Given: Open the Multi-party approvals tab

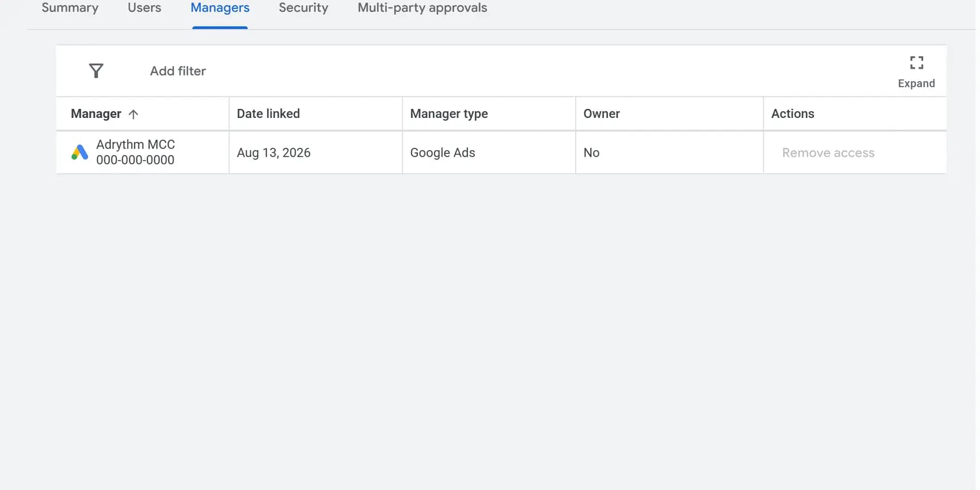Looking at the screenshot, I should (x=423, y=8).
